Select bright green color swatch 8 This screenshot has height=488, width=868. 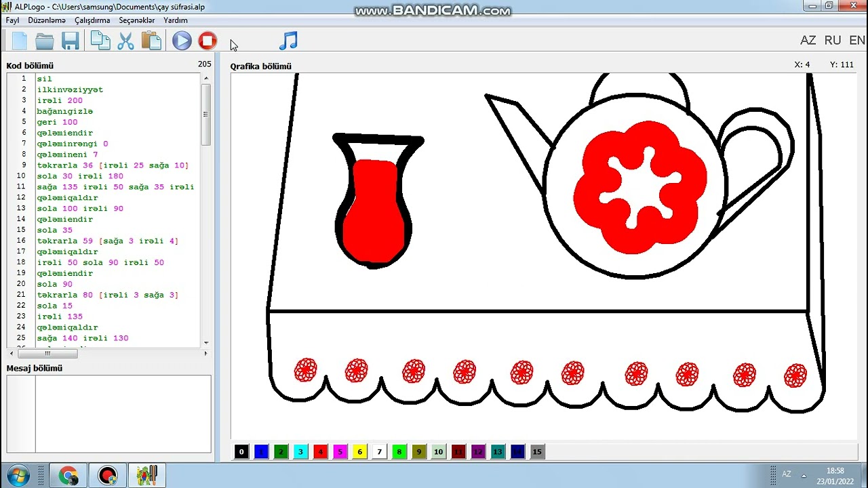pos(399,451)
